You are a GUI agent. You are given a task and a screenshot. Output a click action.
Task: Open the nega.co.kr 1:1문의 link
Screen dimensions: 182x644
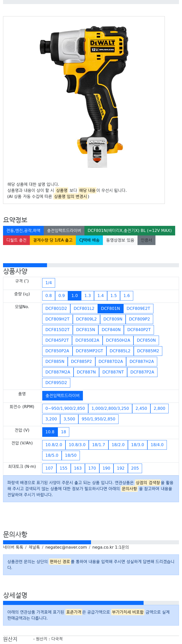(x=110, y=547)
